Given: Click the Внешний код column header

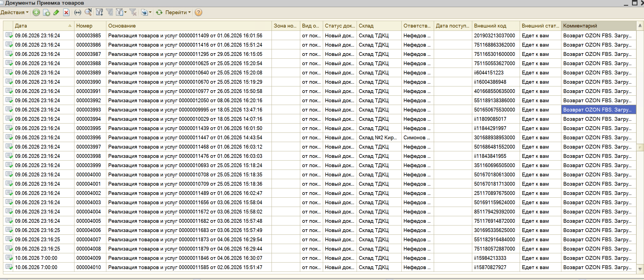Looking at the screenshot, I should point(496,26).
